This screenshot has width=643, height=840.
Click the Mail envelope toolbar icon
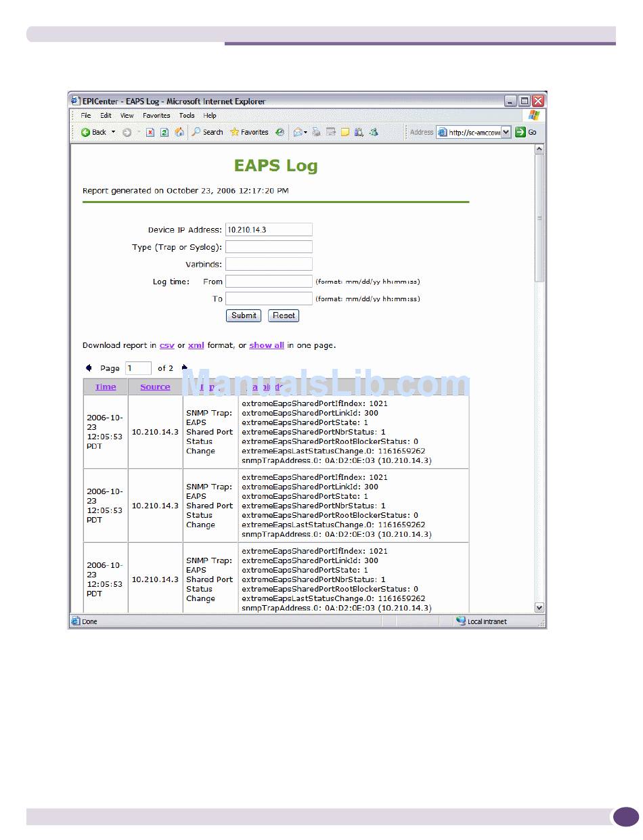297,133
